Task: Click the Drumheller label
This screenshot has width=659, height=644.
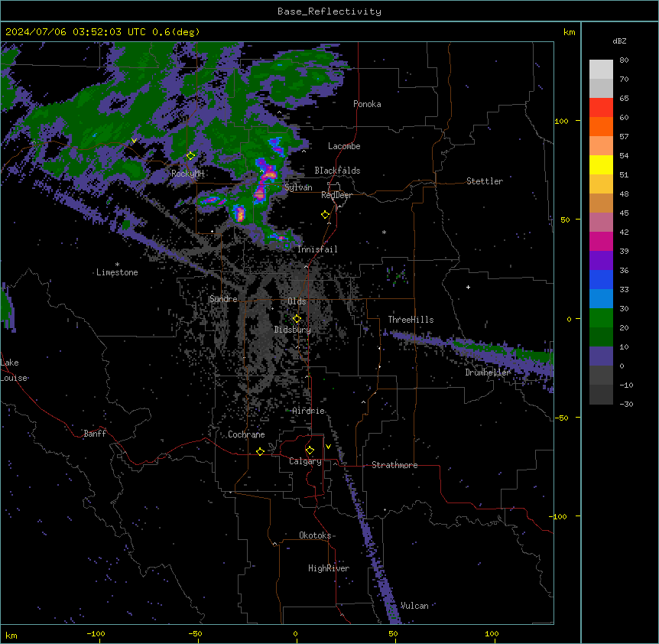Action: [488, 372]
